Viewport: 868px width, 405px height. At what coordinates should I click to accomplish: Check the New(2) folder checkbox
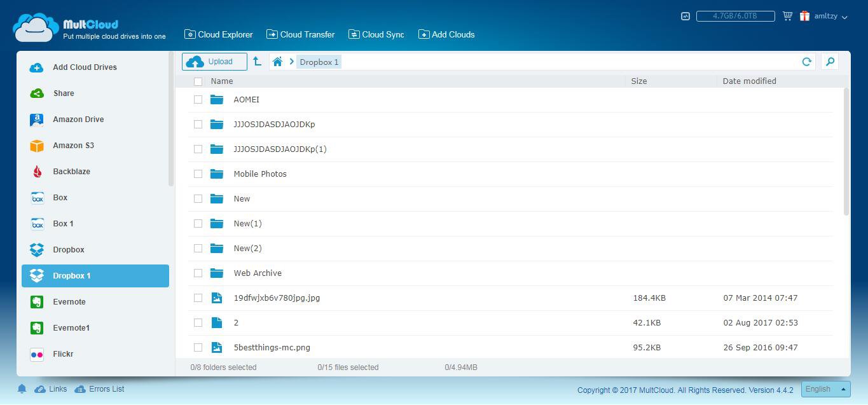pyautogui.click(x=198, y=249)
